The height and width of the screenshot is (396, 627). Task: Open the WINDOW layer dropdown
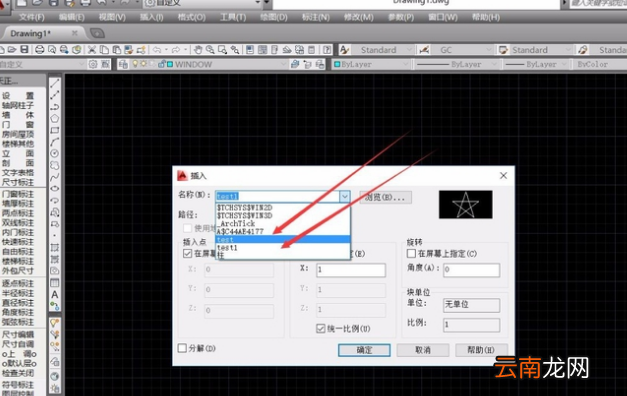[x=283, y=64]
